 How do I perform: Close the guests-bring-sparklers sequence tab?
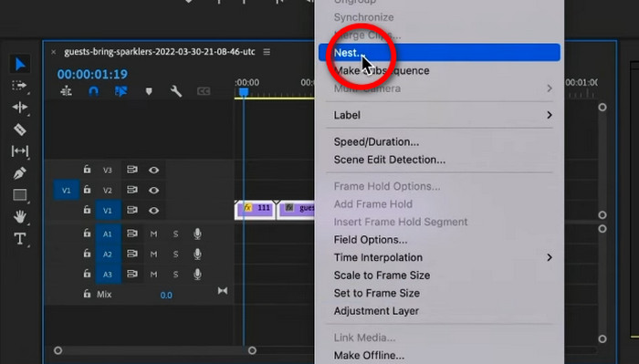pyautogui.click(x=53, y=52)
